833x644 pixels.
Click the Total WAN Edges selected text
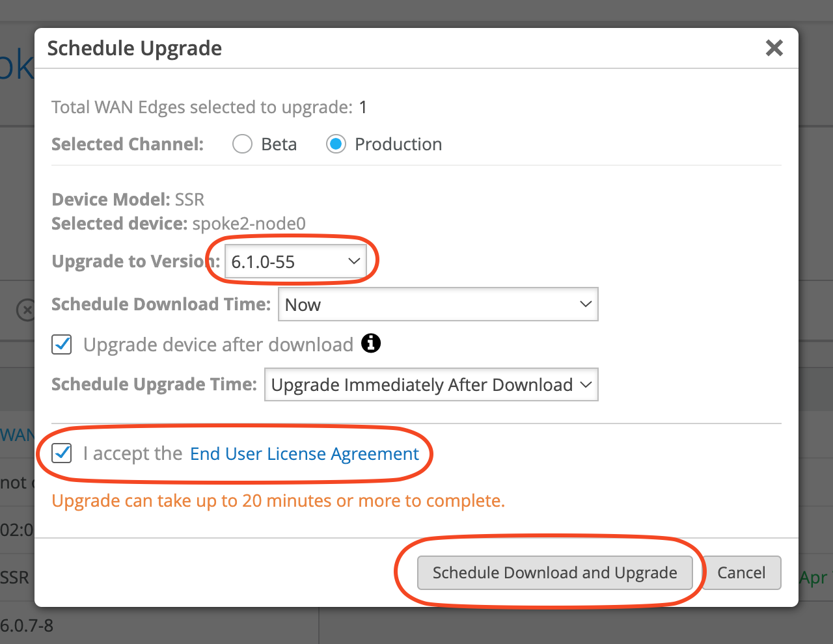(x=208, y=107)
